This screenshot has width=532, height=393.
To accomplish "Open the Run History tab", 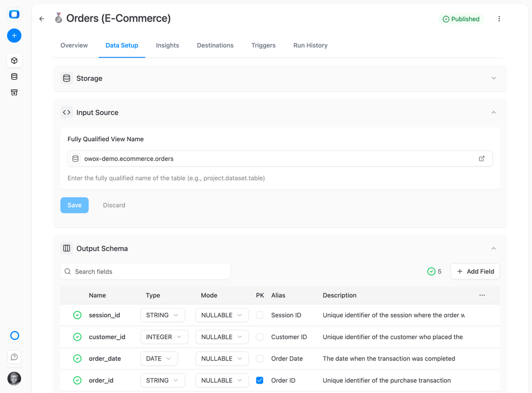I will 311,46.
